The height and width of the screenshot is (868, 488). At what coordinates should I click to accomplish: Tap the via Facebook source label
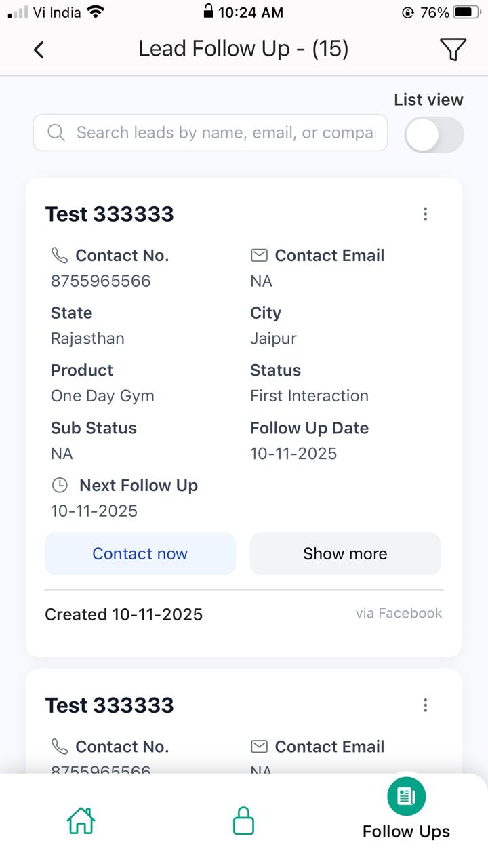click(399, 613)
